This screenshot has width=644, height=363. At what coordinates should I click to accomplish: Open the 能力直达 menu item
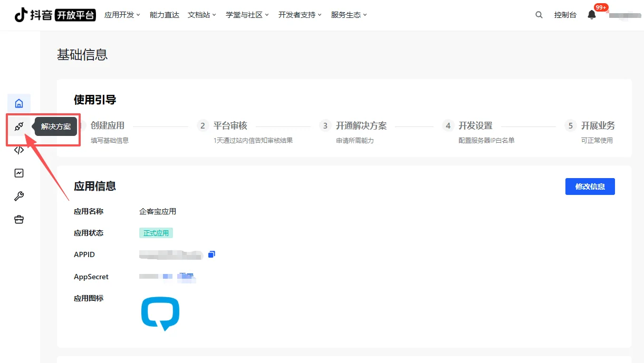pos(165,15)
